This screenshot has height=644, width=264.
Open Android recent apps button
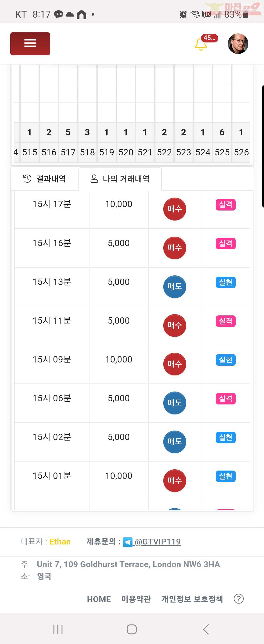(58, 629)
